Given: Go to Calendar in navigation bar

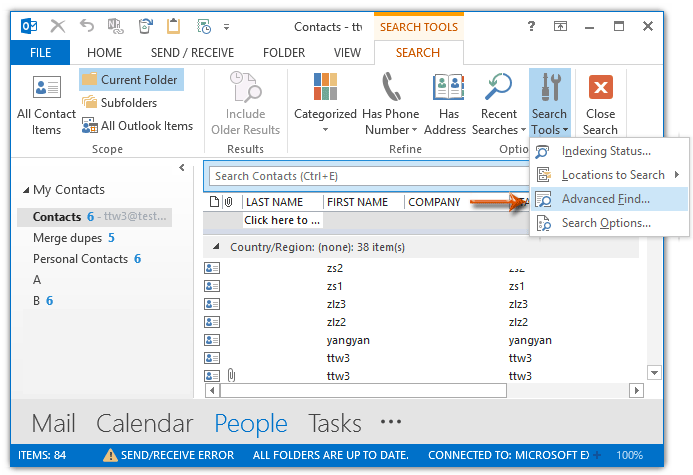Looking at the screenshot, I should 144,422.
